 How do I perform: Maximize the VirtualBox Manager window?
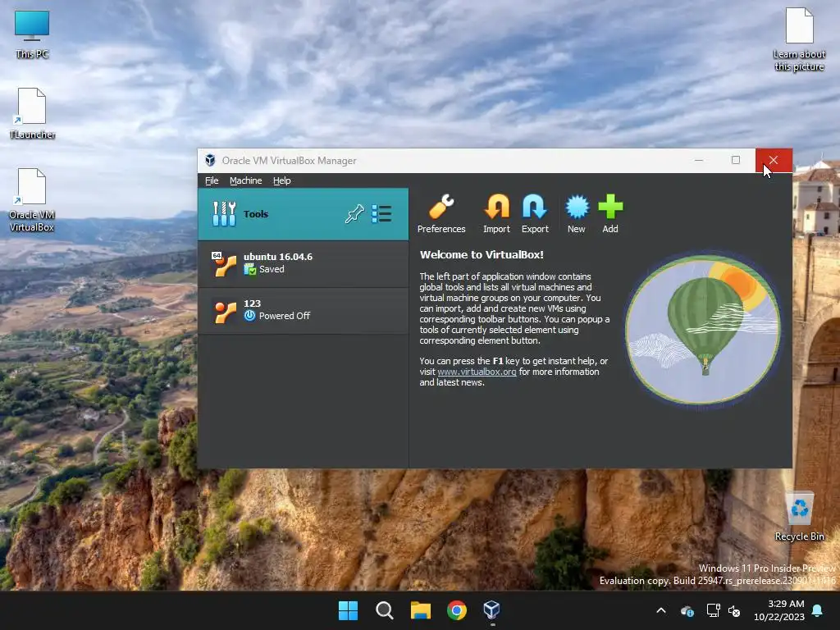pyautogui.click(x=736, y=160)
